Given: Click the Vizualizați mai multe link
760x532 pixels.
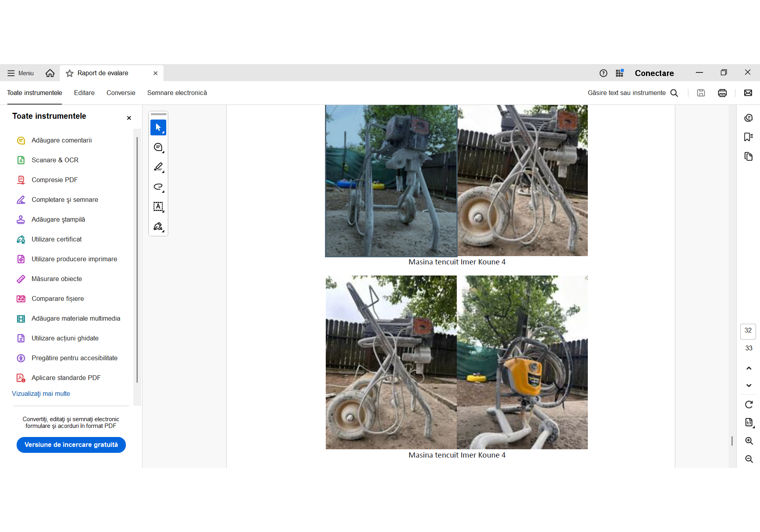Looking at the screenshot, I should (x=41, y=394).
